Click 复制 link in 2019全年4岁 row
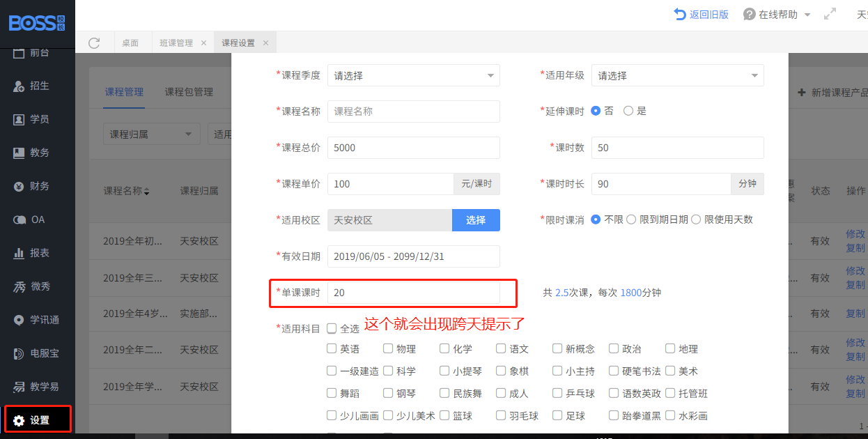The width and height of the screenshot is (868, 439). 855,314
